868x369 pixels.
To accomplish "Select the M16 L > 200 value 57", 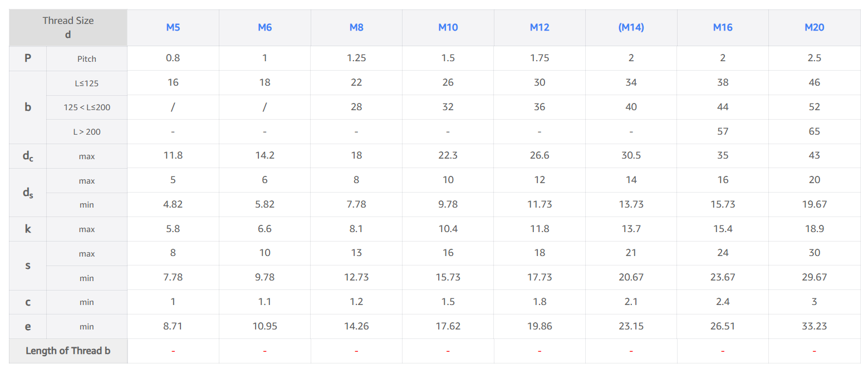I will pyautogui.click(x=723, y=131).
